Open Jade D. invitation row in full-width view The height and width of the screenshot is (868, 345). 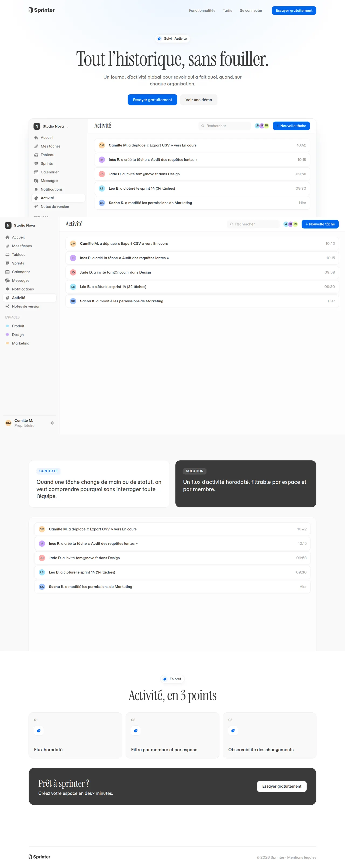[x=202, y=272]
